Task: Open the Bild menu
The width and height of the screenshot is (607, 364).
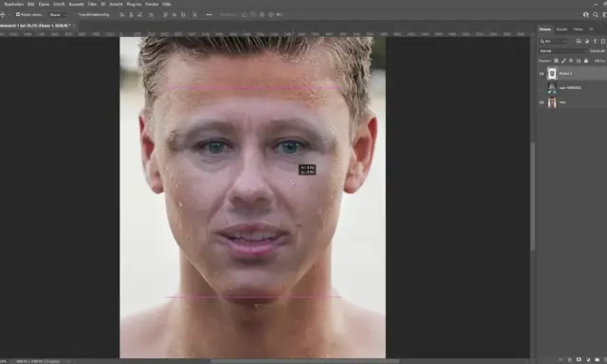Action: pos(31,4)
